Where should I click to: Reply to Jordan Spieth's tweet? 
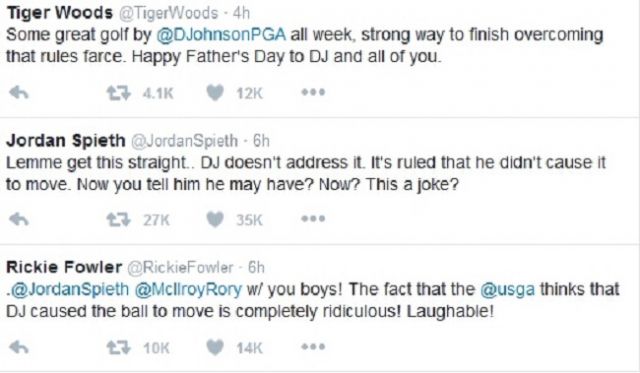coord(19,220)
